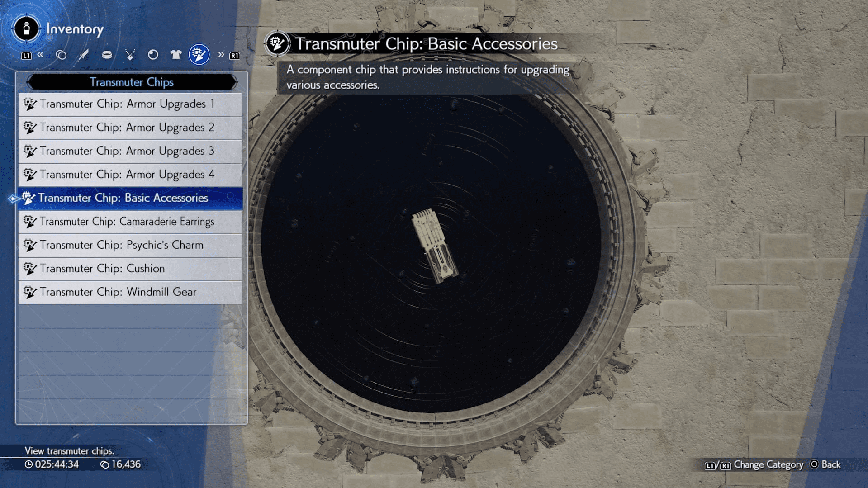Select Transmuter Chip: Armor Upgrades 4
The image size is (868, 488).
click(130, 175)
